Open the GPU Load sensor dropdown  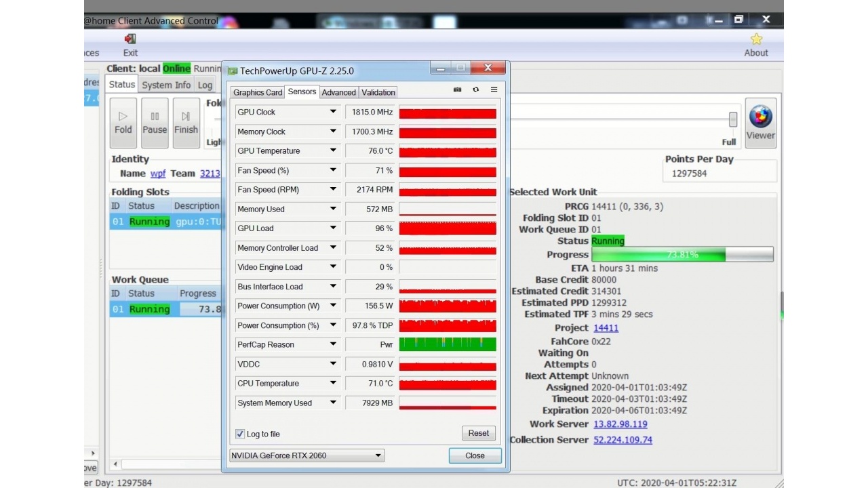click(333, 228)
